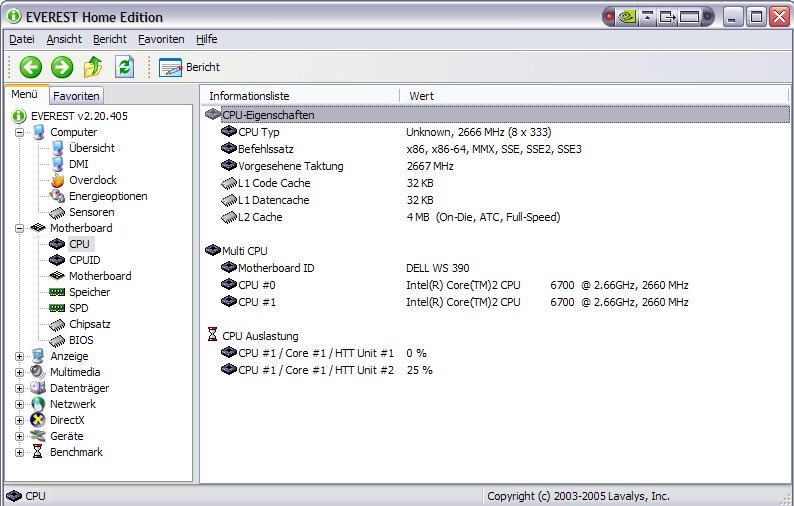Open the Bericht menu
Viewport: 794px width, 506px height.
(x=110, y=39)
